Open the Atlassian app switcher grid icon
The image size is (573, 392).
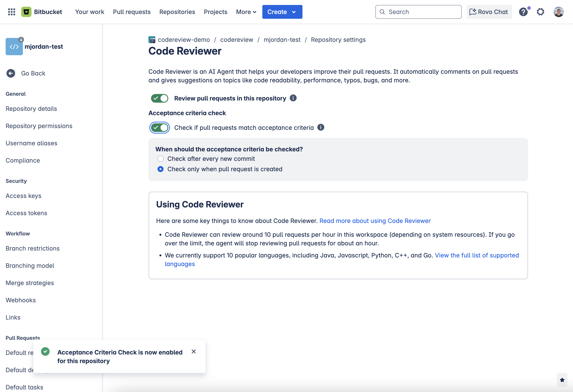pos(11,12)
